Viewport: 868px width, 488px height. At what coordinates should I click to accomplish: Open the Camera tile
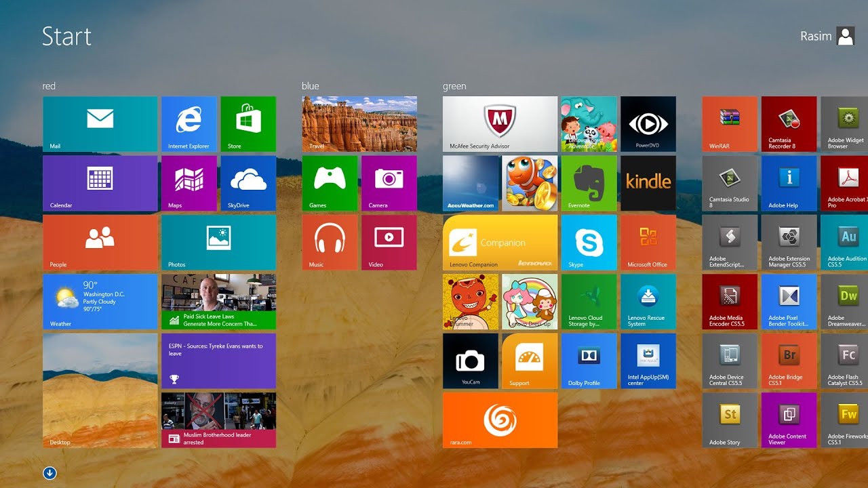pos(389,183)
